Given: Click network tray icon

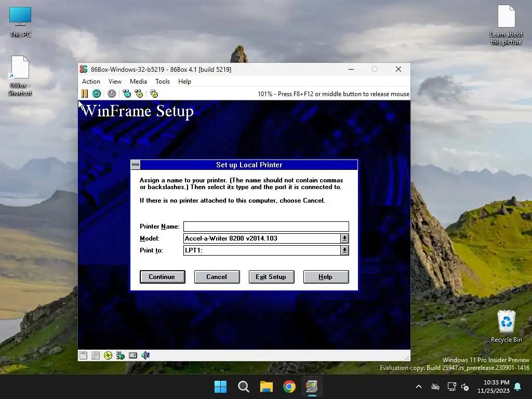Looking at the screenshot, I should pos(451,387).
